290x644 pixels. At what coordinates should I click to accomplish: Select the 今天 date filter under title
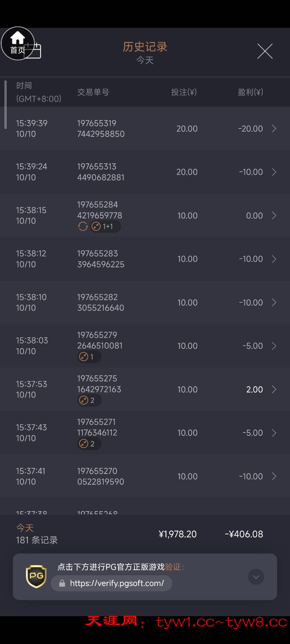pyautogui.click(x=145, y=60)
